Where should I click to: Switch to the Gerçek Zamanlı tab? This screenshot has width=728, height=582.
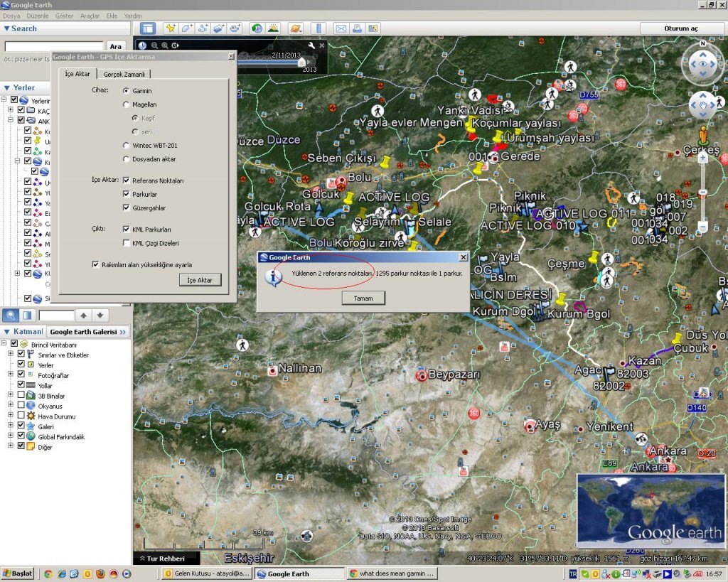point(124,74)
